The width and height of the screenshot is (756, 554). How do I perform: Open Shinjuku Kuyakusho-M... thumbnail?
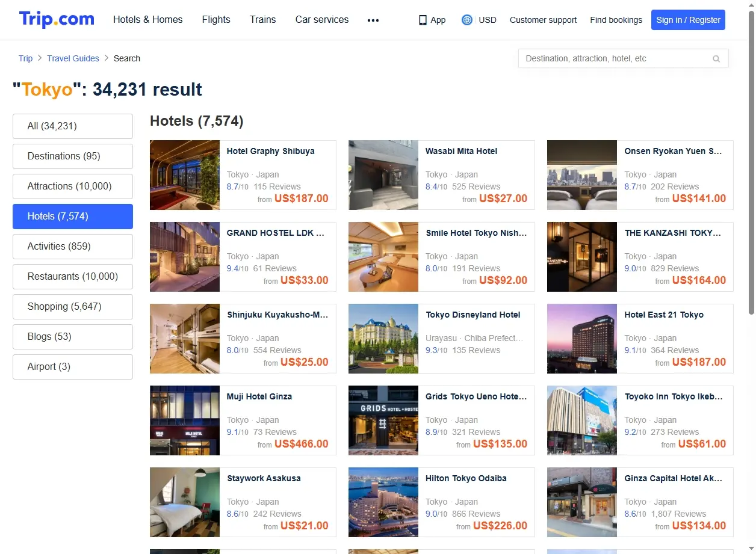click(x=185, y=339)
